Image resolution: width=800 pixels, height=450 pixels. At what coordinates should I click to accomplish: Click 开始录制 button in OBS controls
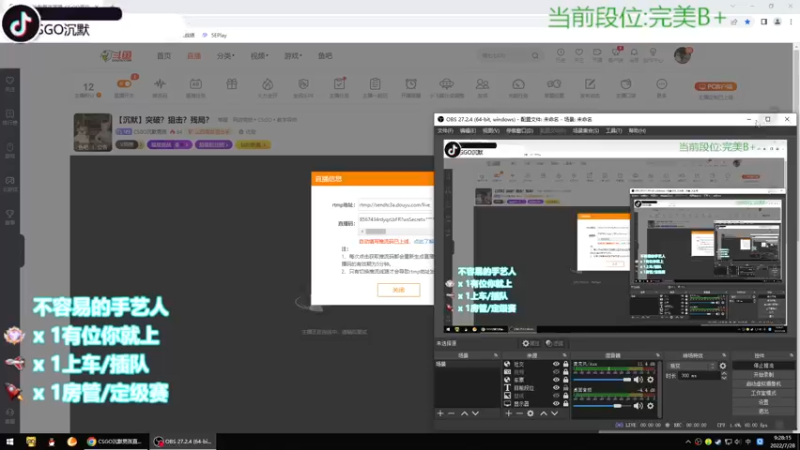[763, 374]
